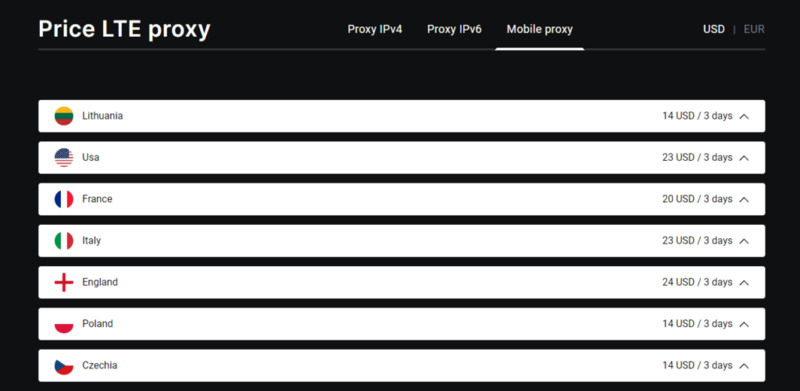Open the Proxy IPv4 tab
This screenshot has width=800, height=391.
pyautogui.click(x=375, y=29)
